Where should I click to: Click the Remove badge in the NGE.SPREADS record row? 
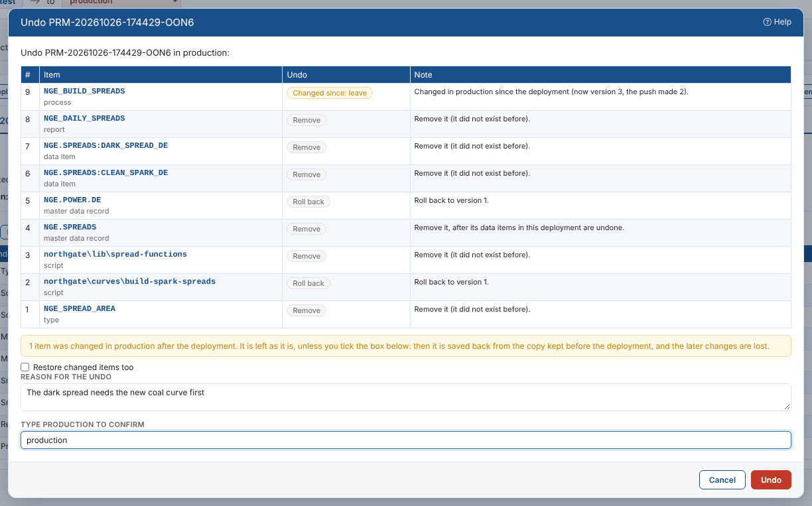pos(306,229)
